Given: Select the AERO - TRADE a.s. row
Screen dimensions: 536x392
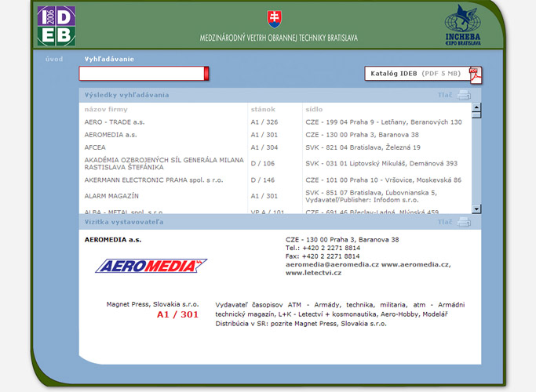Looking at the screenshot, I should pyautogui.click(x=275, y=122).
